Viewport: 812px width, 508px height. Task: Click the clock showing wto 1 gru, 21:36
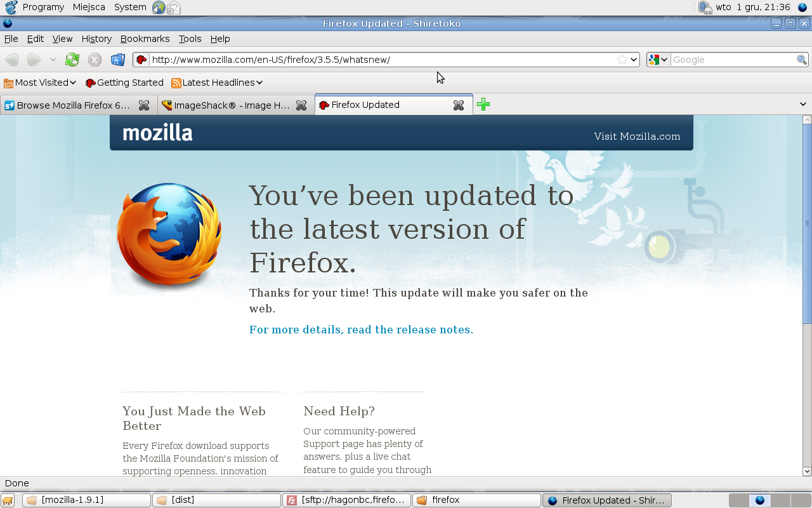[753, 7]
